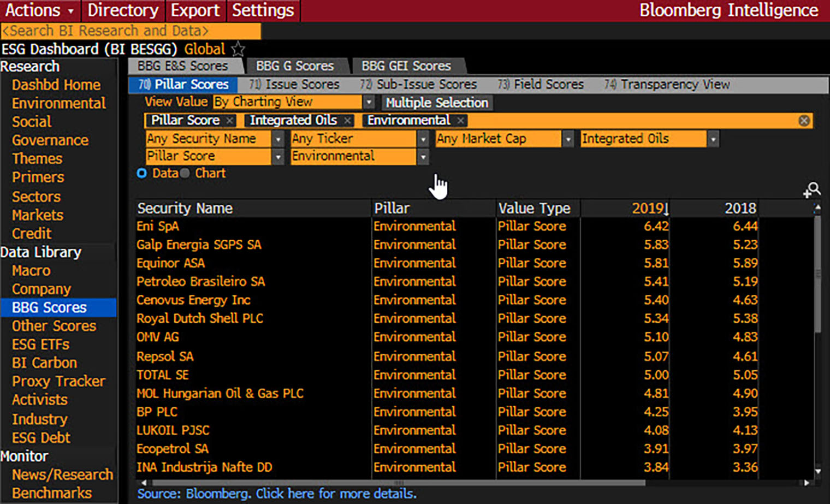Open Markets in the sidebar

coord(38,215)
